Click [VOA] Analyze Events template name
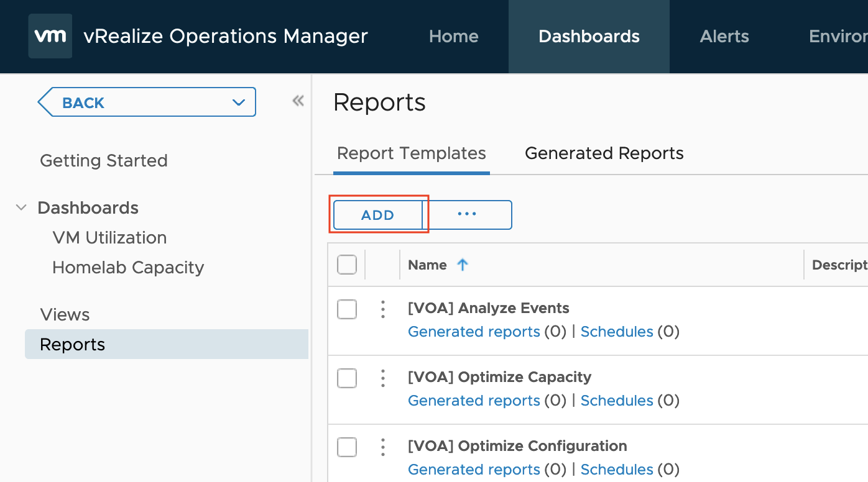Viewport: 868px width, 482px height. (x=489, y=308)
